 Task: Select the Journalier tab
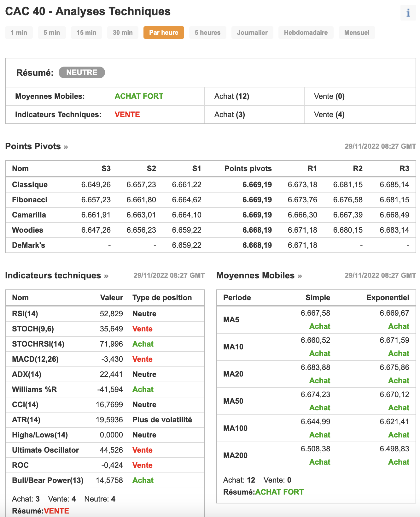(x=252, y=33)
